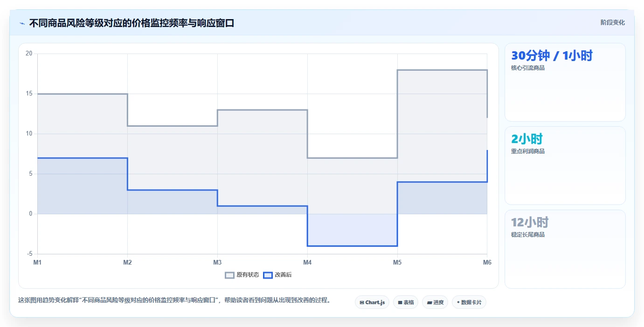Click the M1 axis label
The image size is (644, 327).
click(x=37, y=262)
